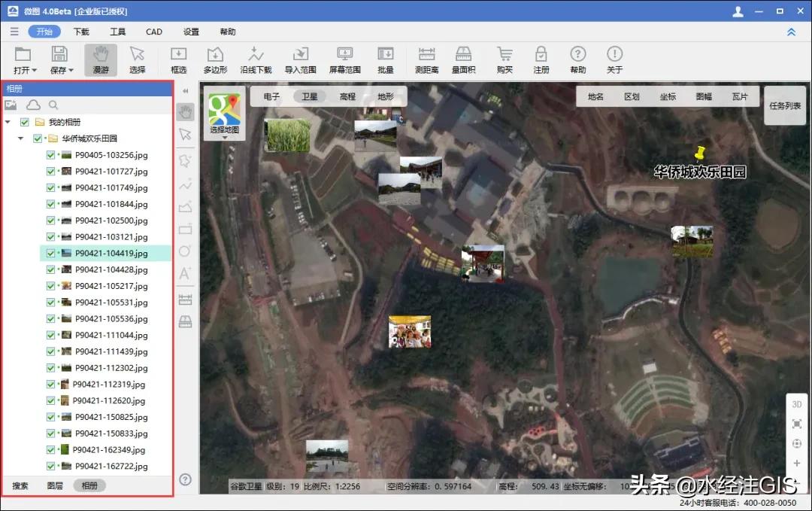The height and width of the screenshot is (511, 812).
Task: Switch to the 卫星 satellite map tab
Action: [x=309, y=96]
